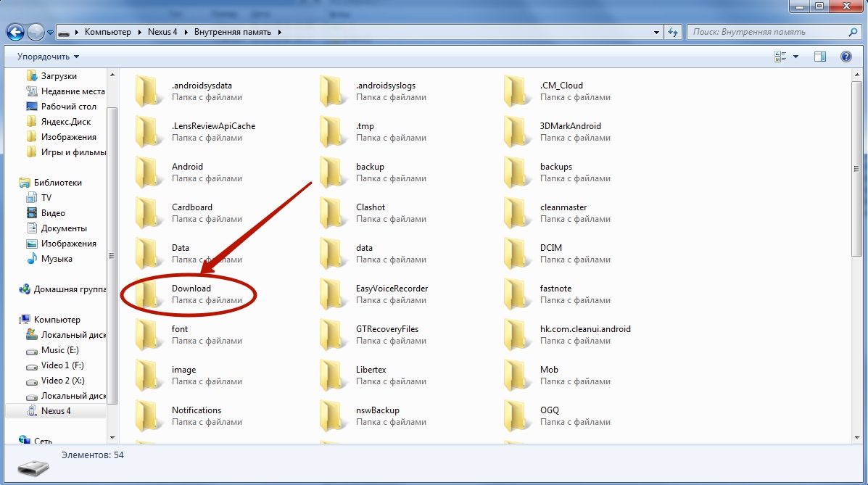Open 'TV' library in the sidebar
Viewport: 868px width, 485px height.
pyautogui.click(x=46, y=198)
